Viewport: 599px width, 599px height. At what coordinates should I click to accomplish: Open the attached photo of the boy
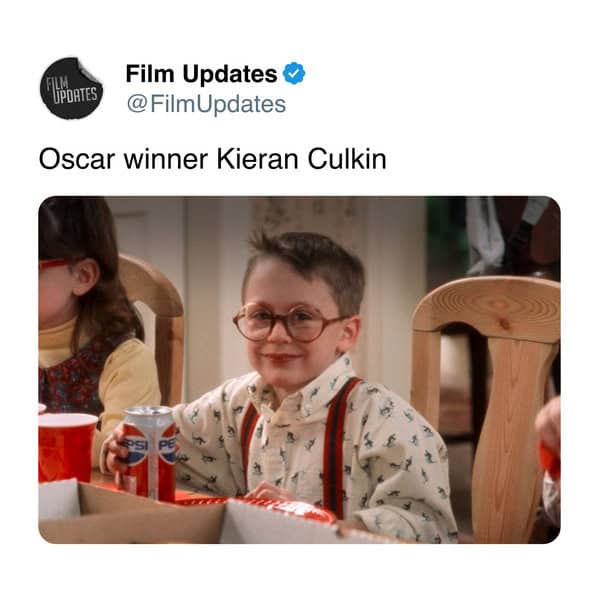pyautogui.click(x=300, y=370)
